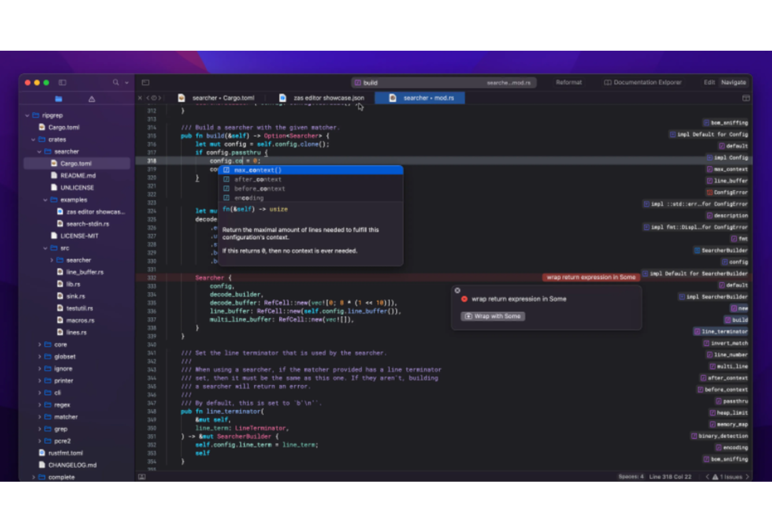Jump to memory_map in the outline

click(728, 424)
